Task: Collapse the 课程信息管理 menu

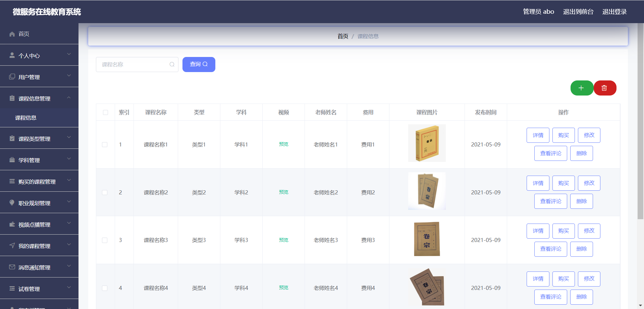Action: pos(69,98)
